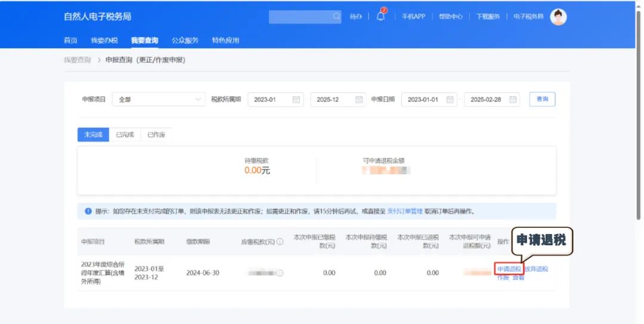Switch to the 已完成 tab

point(125,135)
